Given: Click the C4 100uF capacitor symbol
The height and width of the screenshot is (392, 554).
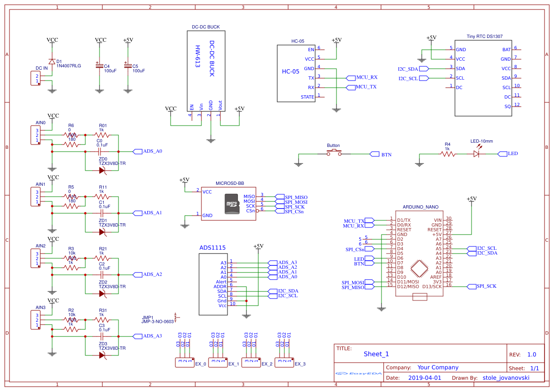Looking at the screenshot, I should point(99,66).
